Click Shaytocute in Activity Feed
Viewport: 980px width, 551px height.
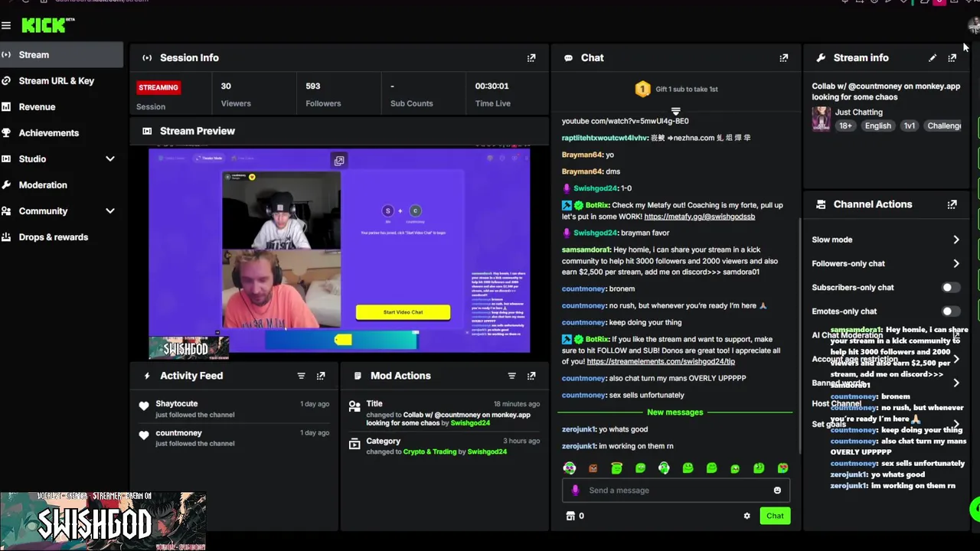coord(177,403)
